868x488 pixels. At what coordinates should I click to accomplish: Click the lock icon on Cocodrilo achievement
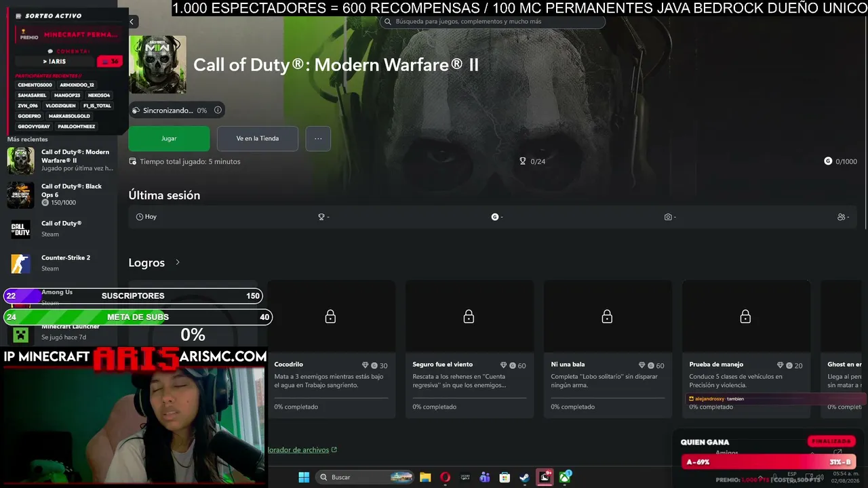coord(330,317)
